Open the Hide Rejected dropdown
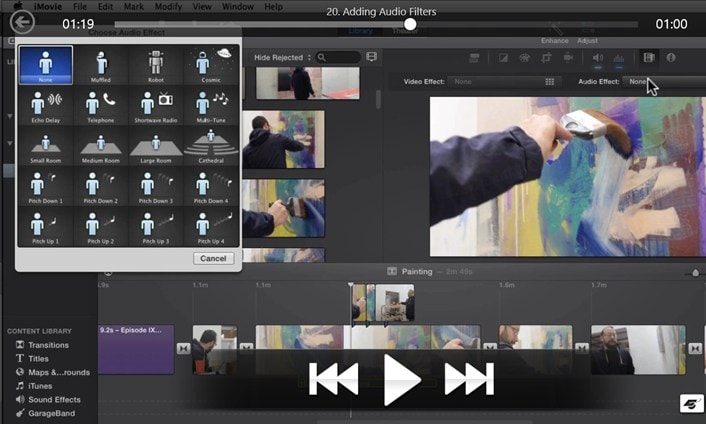The image size is (706, 424). [x=282, y=58]
